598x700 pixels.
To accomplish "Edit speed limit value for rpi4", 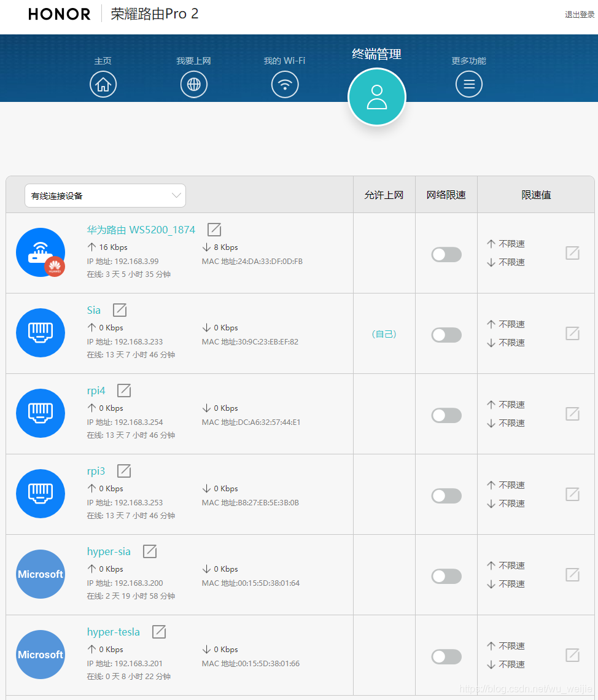I will pyautogui.click(x=573, y=414).
